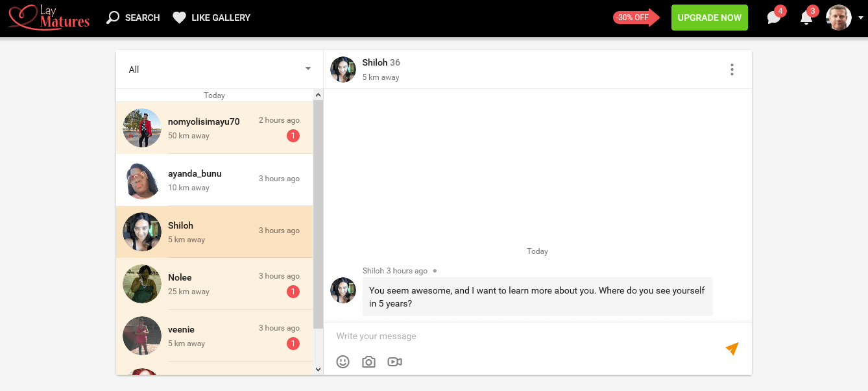Click Shiloh's message bubble about 5 years
The height and width of the screenshot is (391, 868).
(x=537, y=297)
